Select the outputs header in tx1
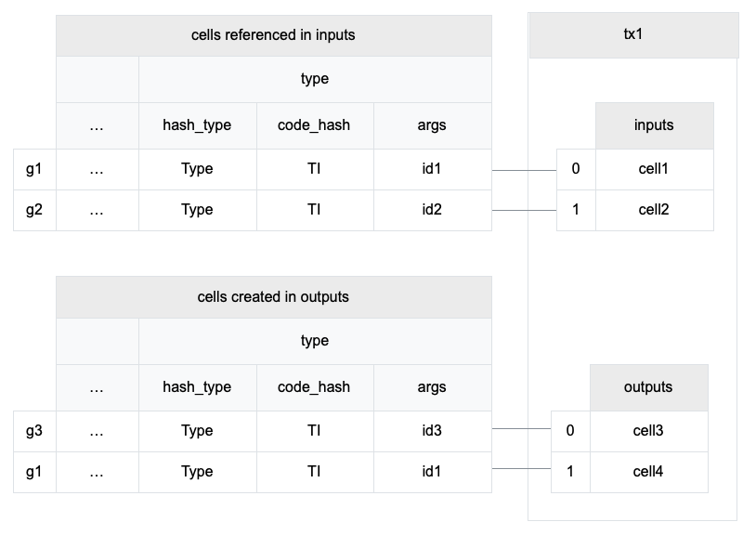The width and height of the screenshot is (756, 535). tap(648, 387)
